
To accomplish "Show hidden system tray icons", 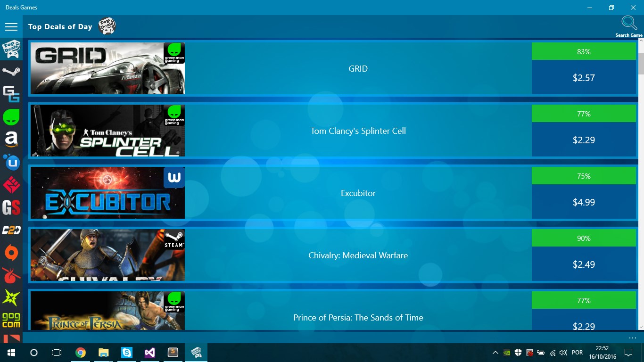I will 495,352.
